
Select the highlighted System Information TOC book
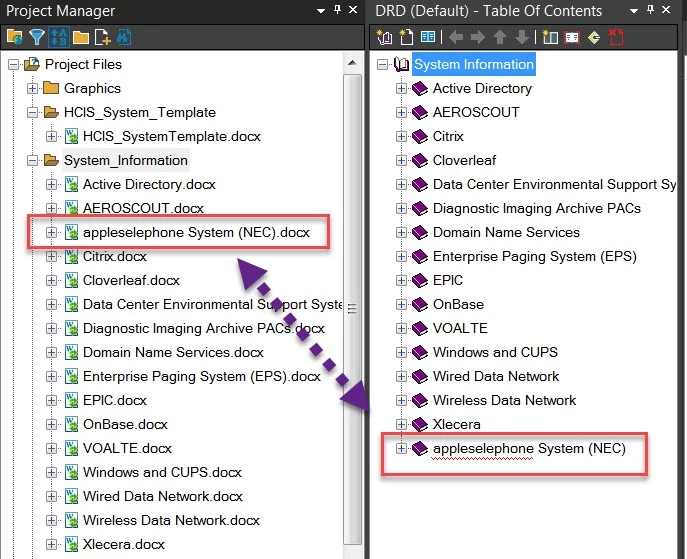pyautogui.click(x=474, y=64)
